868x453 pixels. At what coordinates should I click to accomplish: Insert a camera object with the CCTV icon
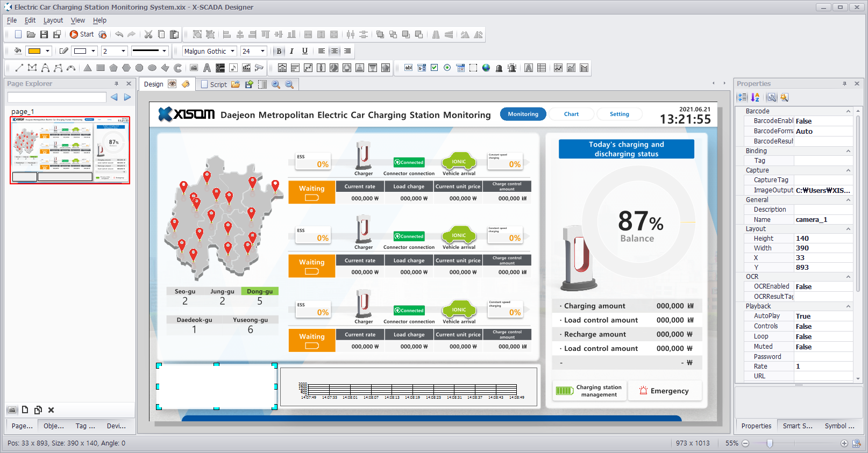tap(259, 68)
